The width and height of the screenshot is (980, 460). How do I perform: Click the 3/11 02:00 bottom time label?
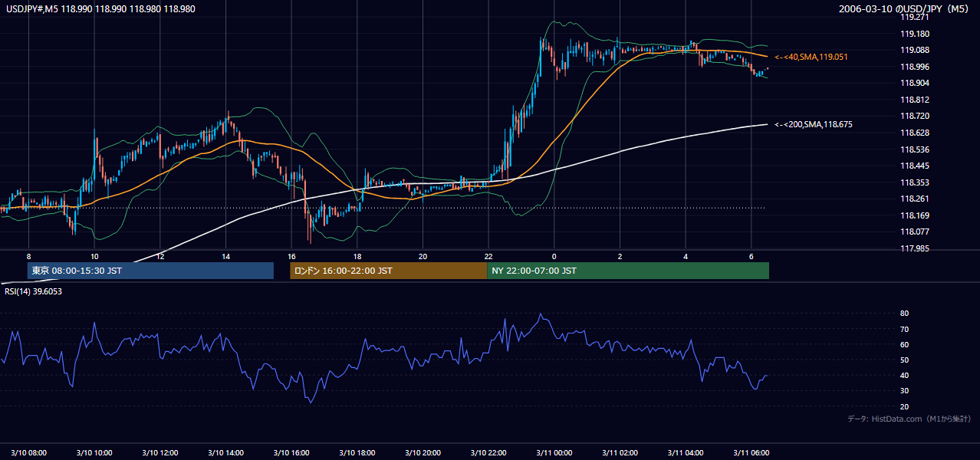coord(620,452)
